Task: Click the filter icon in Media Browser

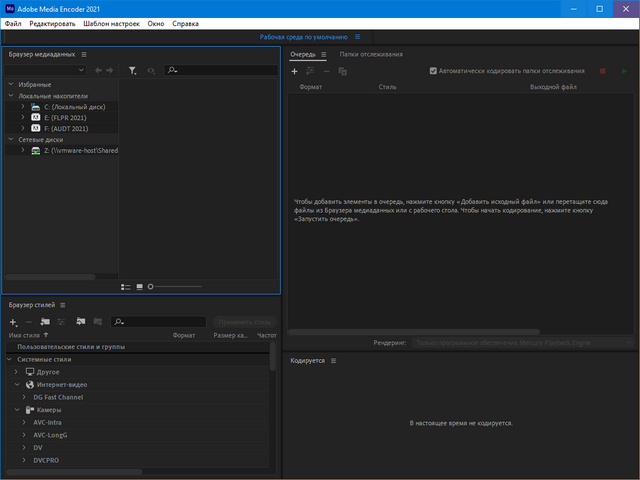Action: click(132, 70)
